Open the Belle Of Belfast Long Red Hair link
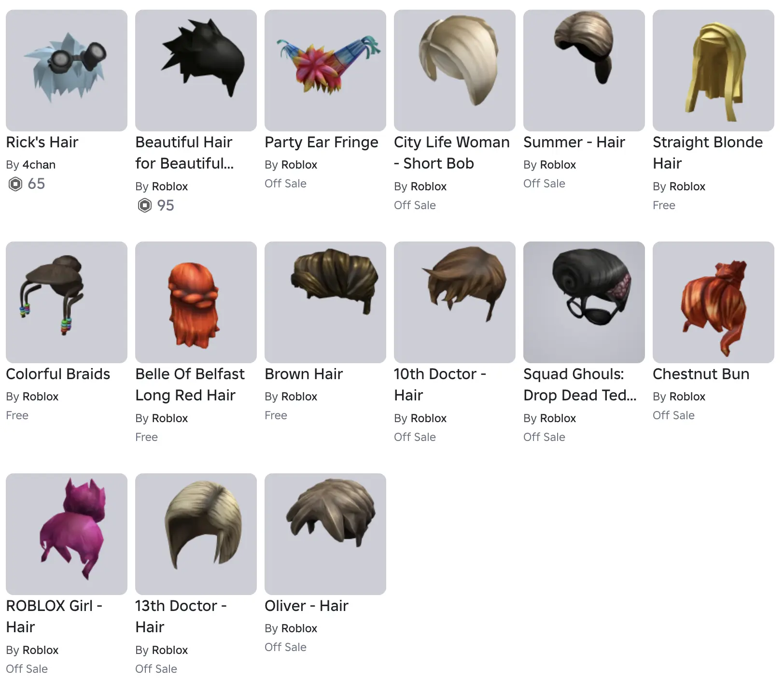784x681 pixels. (190, 384)
